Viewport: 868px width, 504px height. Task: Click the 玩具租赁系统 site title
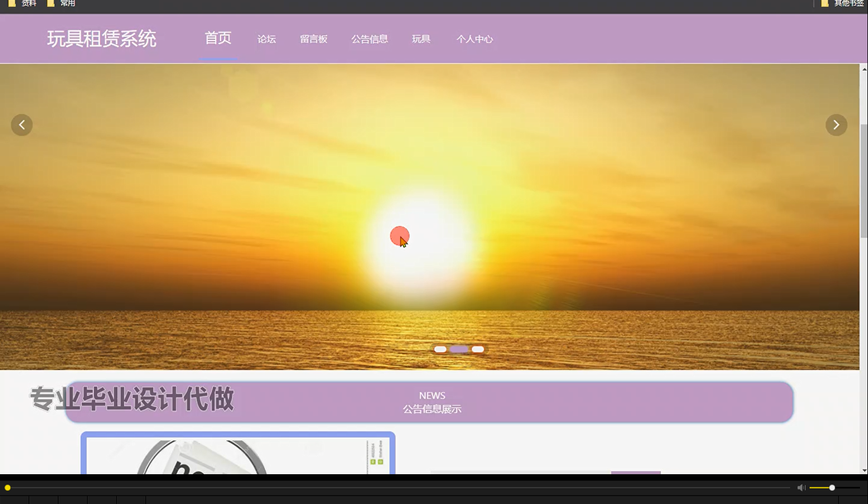(x=101, y=39)
